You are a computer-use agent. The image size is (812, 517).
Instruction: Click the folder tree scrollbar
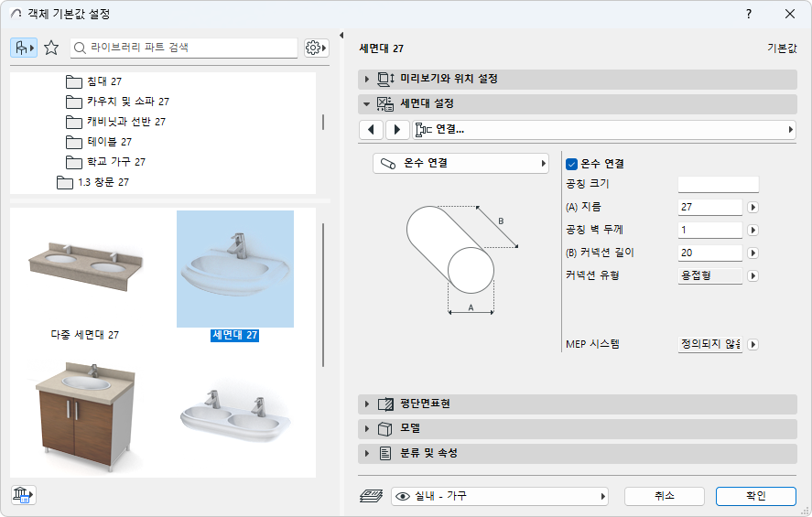[323, 122]
